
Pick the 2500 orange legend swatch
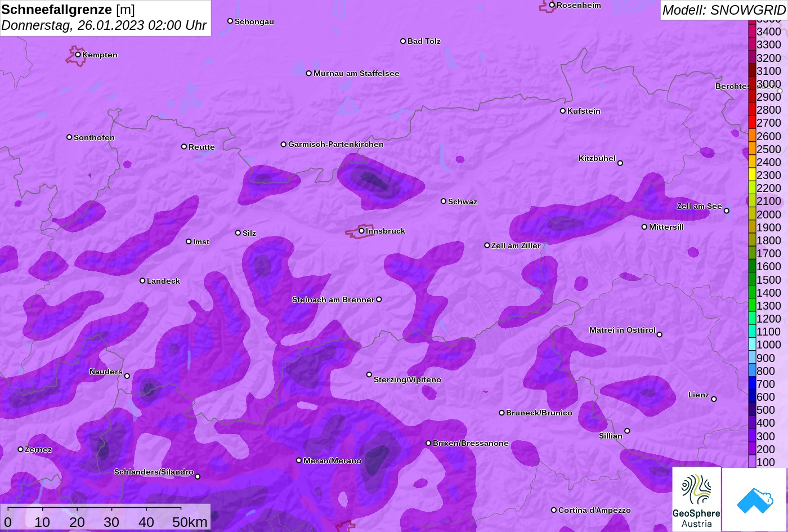click(x=752, y=149)
